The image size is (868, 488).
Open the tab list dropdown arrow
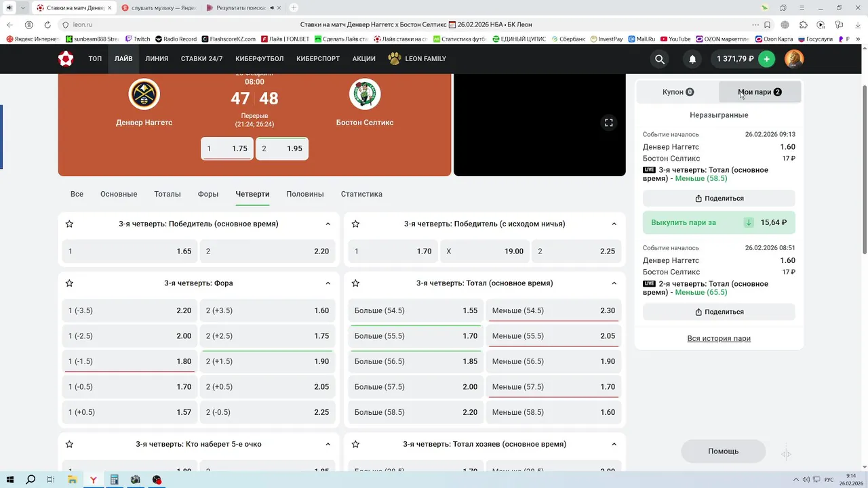click(x=24, y=7)
